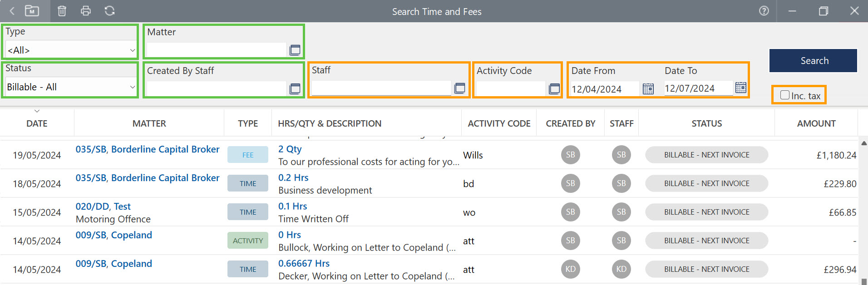
Task: Open the Date To calendar picker
Action: (x=740, y=88)
